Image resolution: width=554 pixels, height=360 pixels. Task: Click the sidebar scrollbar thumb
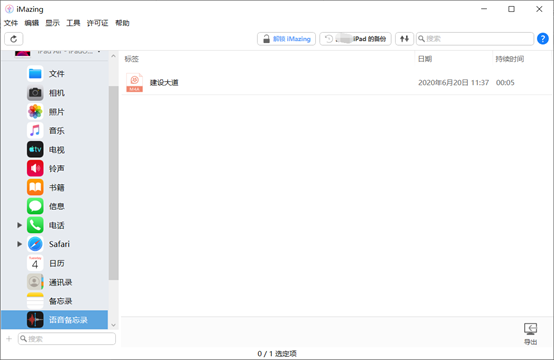point(113,183)
